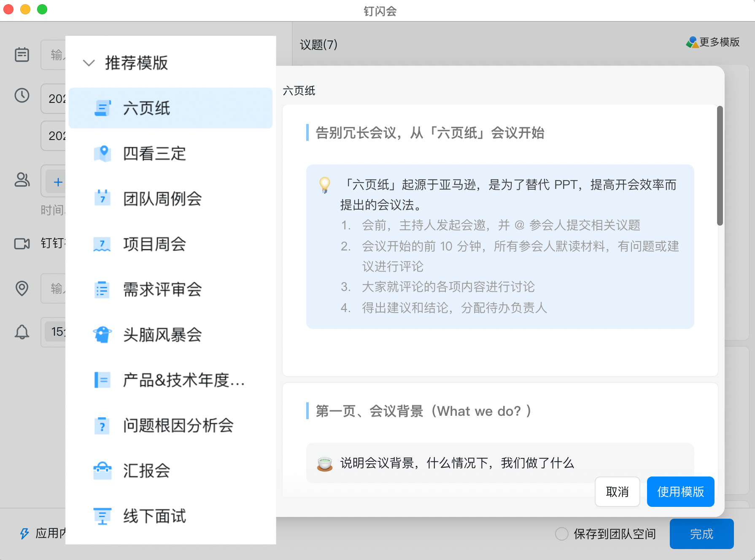Click the tea cup icon in preview

325,464
